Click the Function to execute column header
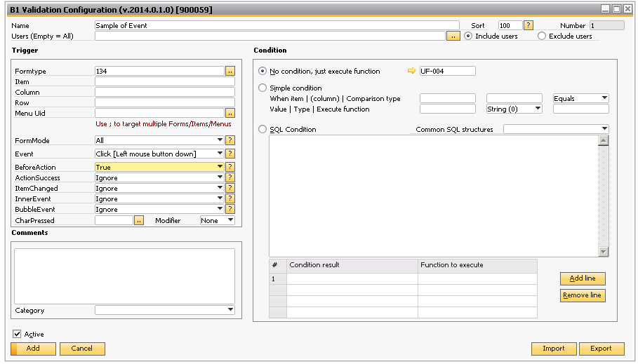Viewport: 638px width, 364px height. 478,265
